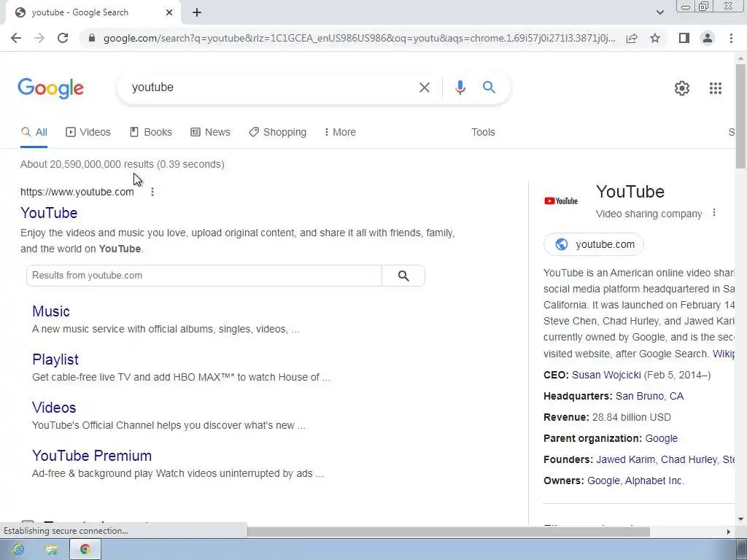Open the Jawed Karim founder link
This screenshot has height=560, width=747.
pos(625,459)
